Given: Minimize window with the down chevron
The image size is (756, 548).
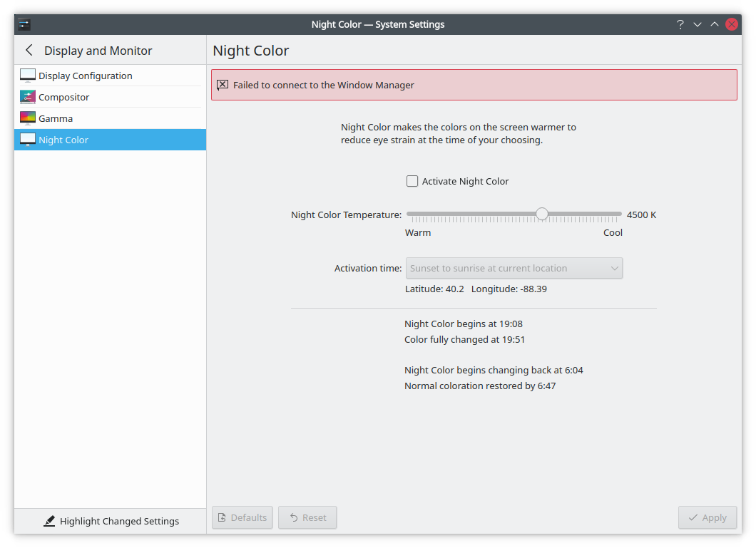Looking at the screenshot, I should coord(698,24).
